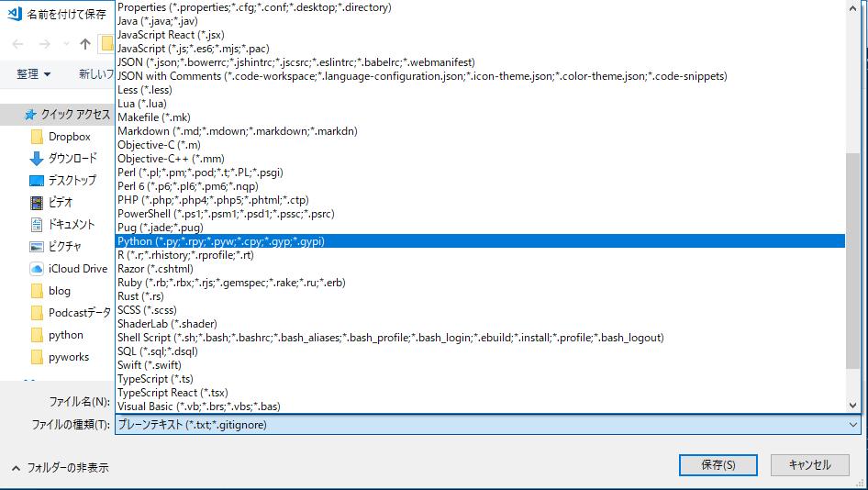868x490 pixels.
Task: Click the back navigation arrow
Action: click(17, 44)
